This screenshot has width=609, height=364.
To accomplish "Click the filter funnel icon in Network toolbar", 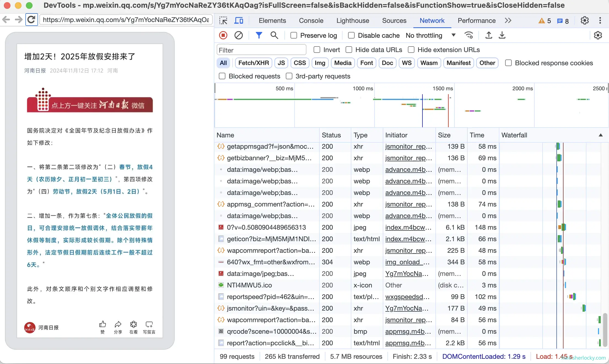I will [259, 35].
